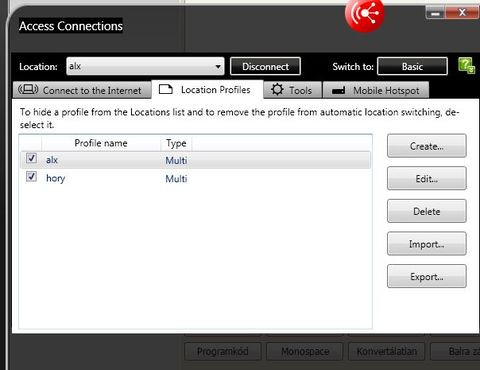Click the Edit... button

click(x=427, y=179)
